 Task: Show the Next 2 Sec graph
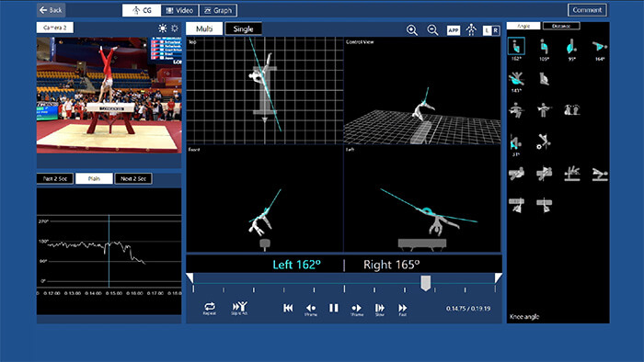coord(133,179)
